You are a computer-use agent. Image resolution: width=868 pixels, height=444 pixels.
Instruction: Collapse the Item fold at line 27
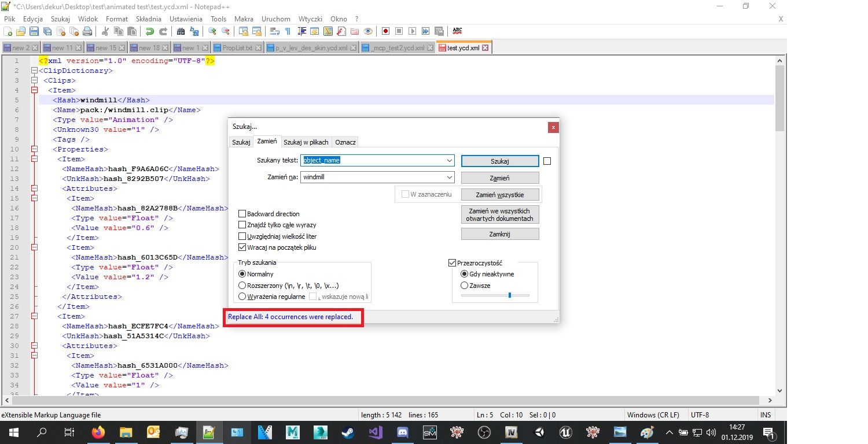pyautogui.click(x=34, y=316)
